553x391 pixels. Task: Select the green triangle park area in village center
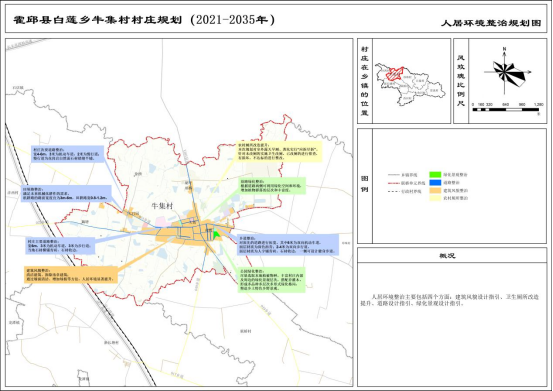tap(216, 233)
